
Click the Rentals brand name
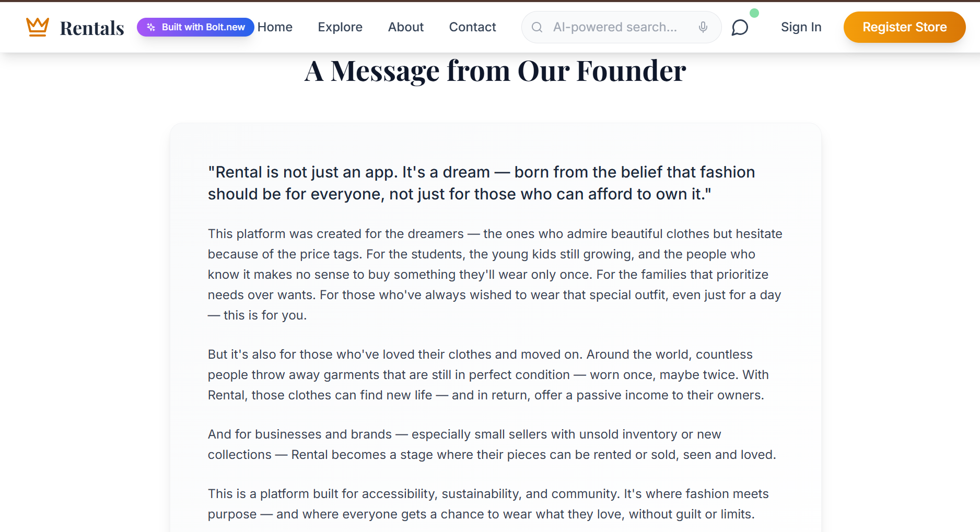tap(92, 28)
